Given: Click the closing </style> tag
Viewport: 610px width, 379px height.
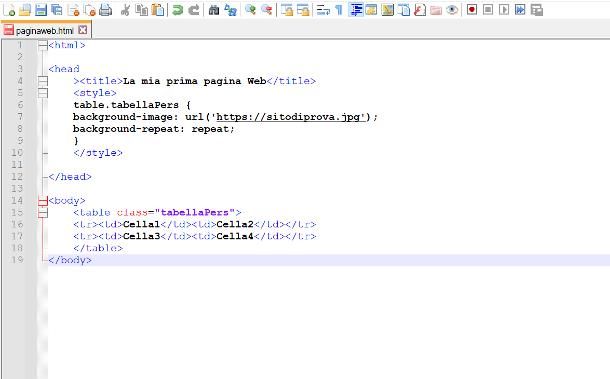Looking at the screenshot, I should coord(98,153).
